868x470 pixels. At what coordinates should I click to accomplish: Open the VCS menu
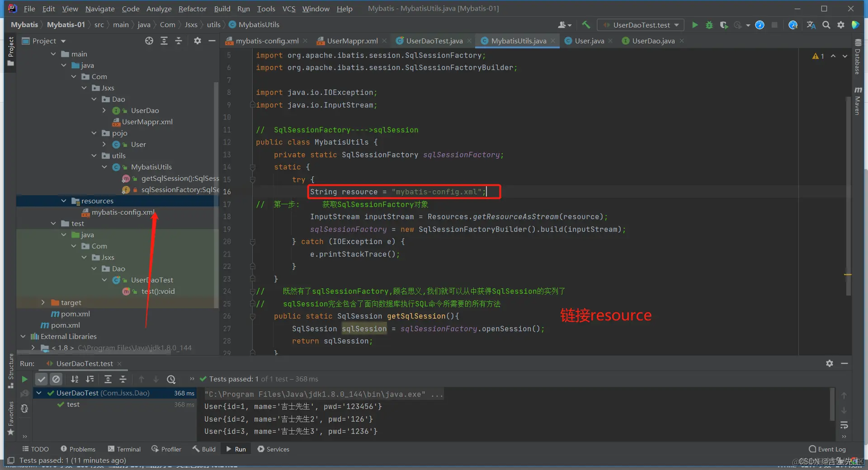point(289,9)
